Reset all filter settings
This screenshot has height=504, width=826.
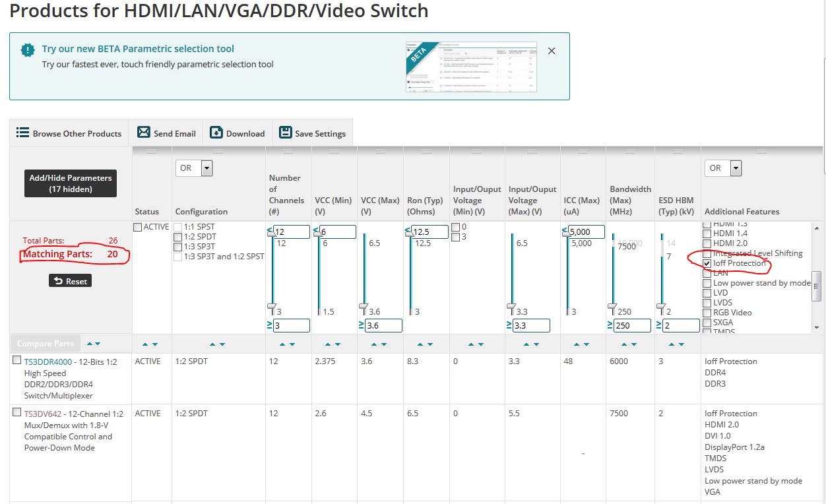(x=71, y=281)
